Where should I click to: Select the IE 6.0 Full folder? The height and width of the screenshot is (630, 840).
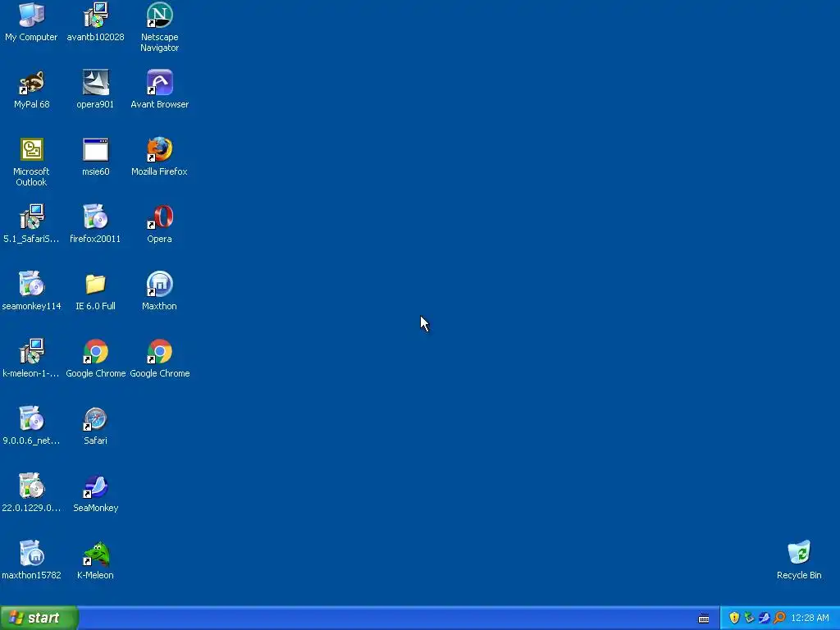[x=95, y=284]
